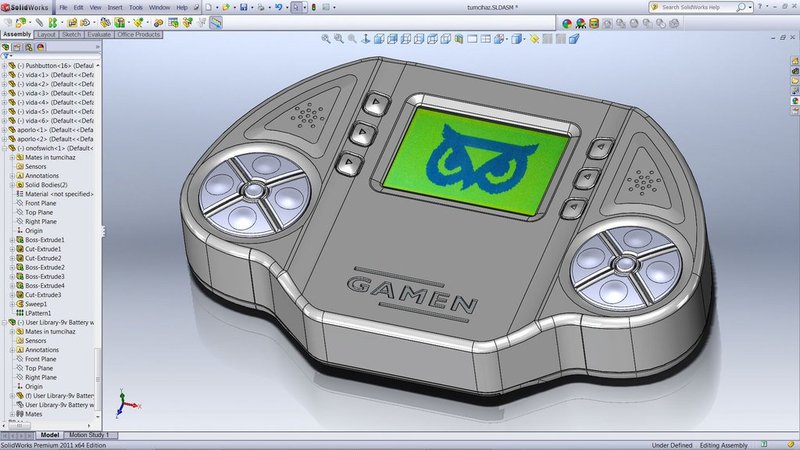Select Material <not specified> entry

(59, 194)
